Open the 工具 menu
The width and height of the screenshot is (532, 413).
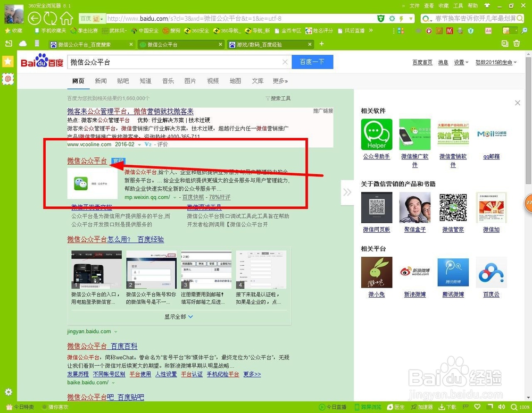458,6
